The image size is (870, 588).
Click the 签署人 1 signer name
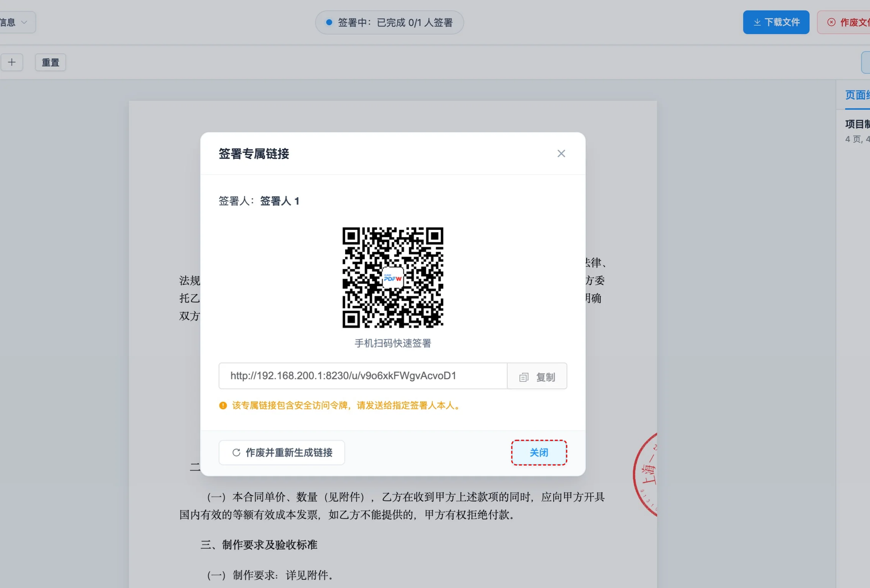tap(280, 201)
